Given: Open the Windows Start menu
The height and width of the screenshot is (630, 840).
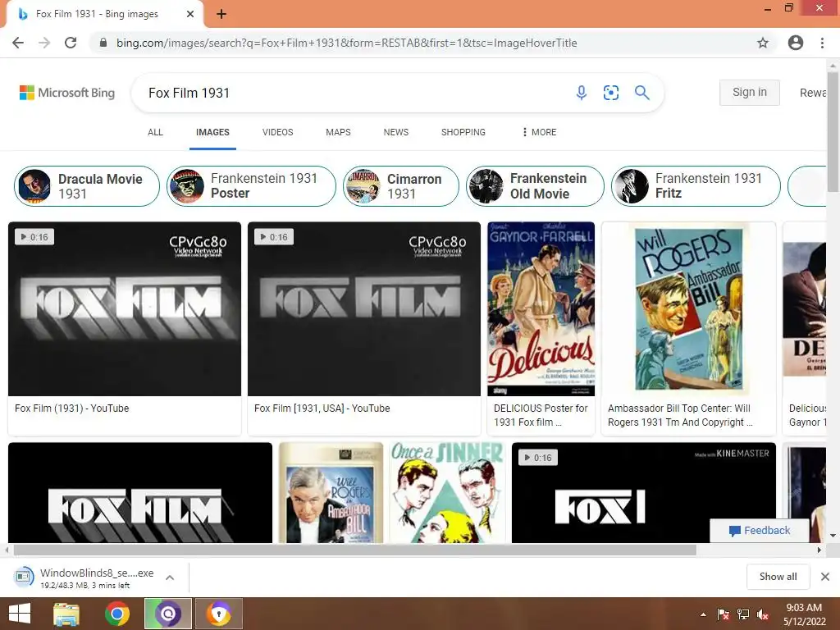Looking at the screenshot, I should point(20,614).
